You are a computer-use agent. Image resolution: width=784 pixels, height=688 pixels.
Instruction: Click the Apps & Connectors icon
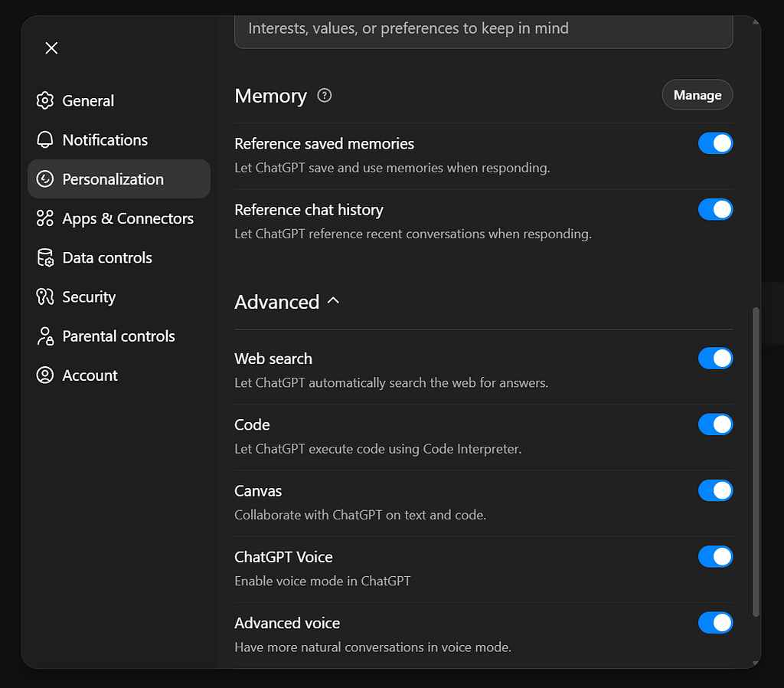click(x=45, y=218)
